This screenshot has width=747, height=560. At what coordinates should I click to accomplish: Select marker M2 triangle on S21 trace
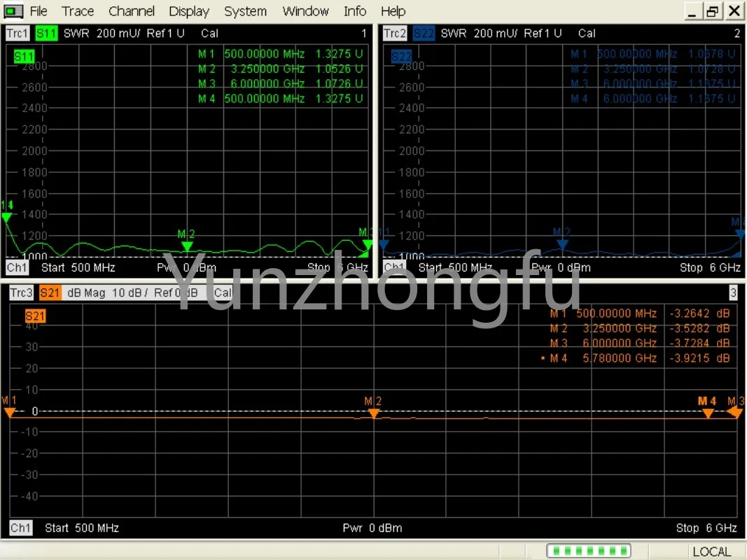[x=374, y=414]
